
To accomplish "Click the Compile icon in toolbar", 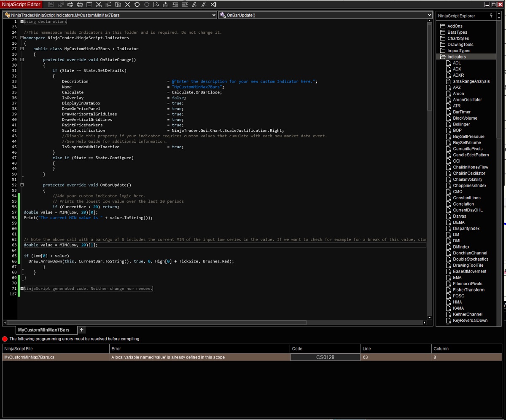I will coord(166,5).
